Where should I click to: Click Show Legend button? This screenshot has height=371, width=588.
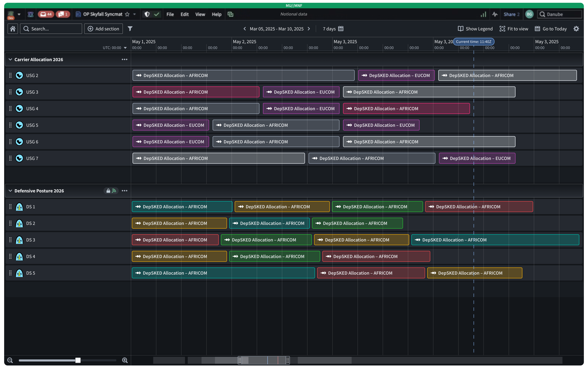pyautogui.click(x=475, y=29)
